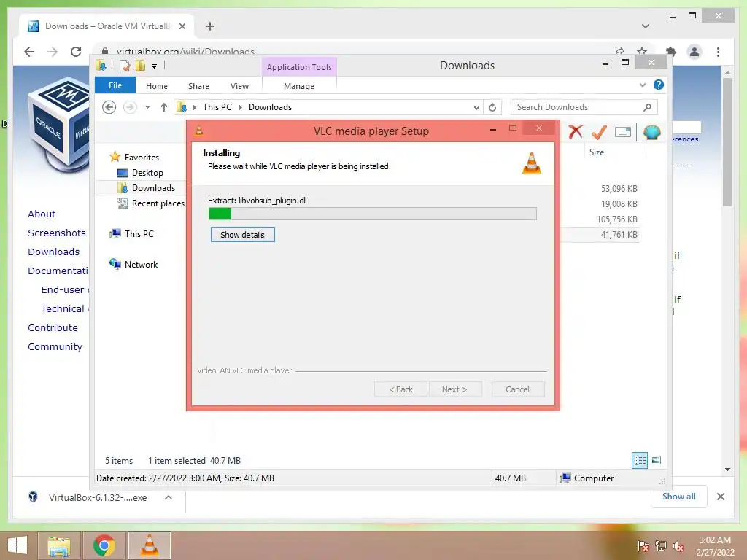The width and height of the screenshot is (747, 560).
Task: Open the Contribute link on VirtualBox site
Action: pos(53,327)
